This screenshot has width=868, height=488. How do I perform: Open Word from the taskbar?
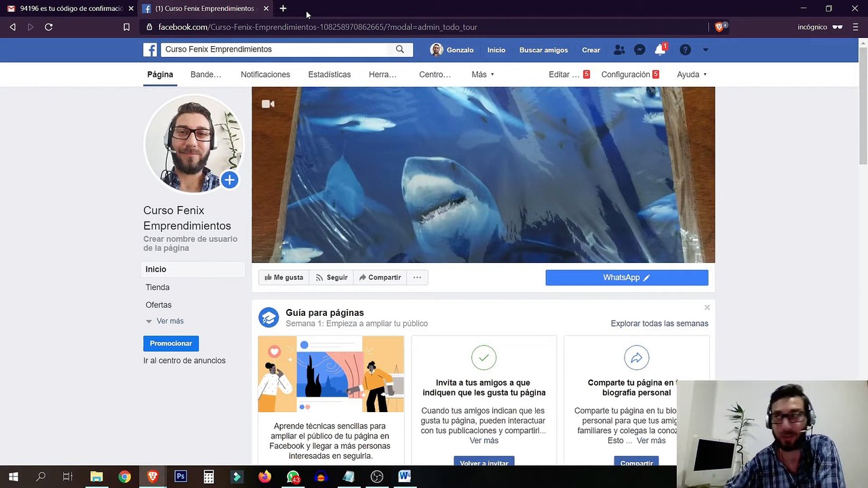pos(405,476)
